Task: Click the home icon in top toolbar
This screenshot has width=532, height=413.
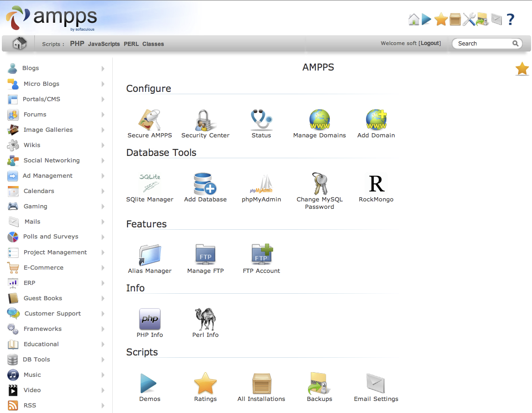Action: pos(414,19)
